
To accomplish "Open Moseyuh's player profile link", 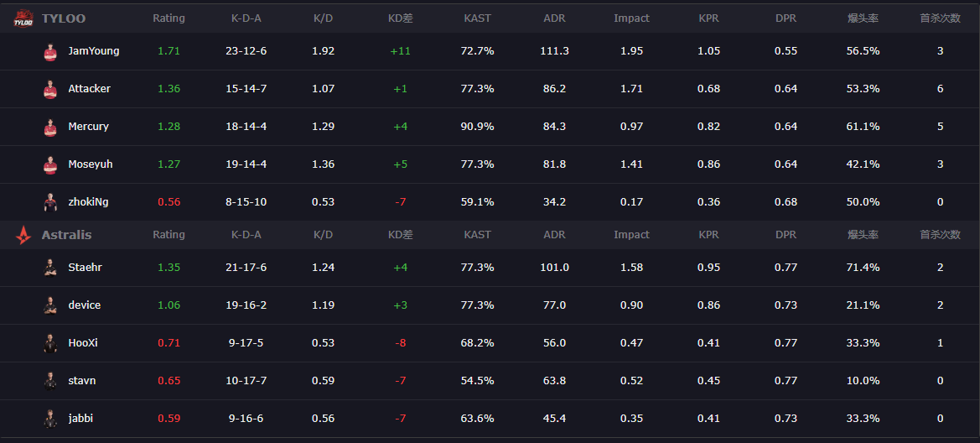I will [90, 164].
